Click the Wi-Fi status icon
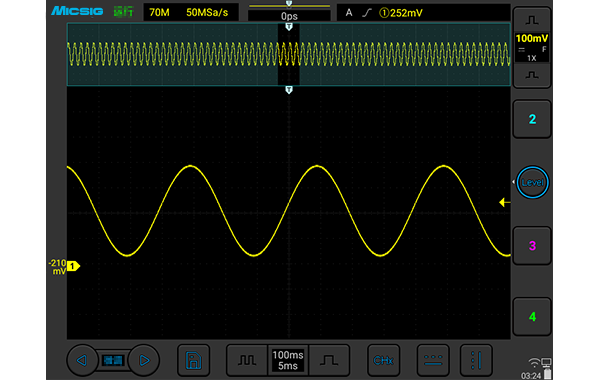The image size is (600, 380). point(535,362)
